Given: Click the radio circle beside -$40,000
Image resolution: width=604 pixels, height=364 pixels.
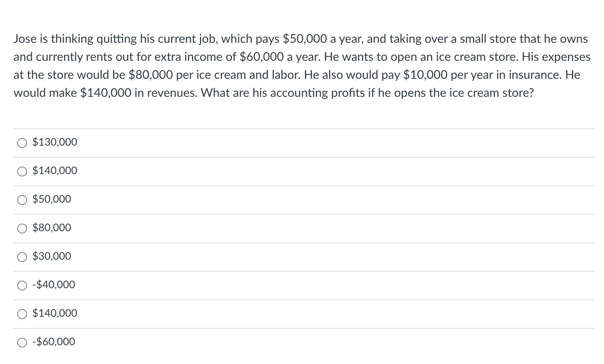Looking at the screenshot, I should point(23,286).
